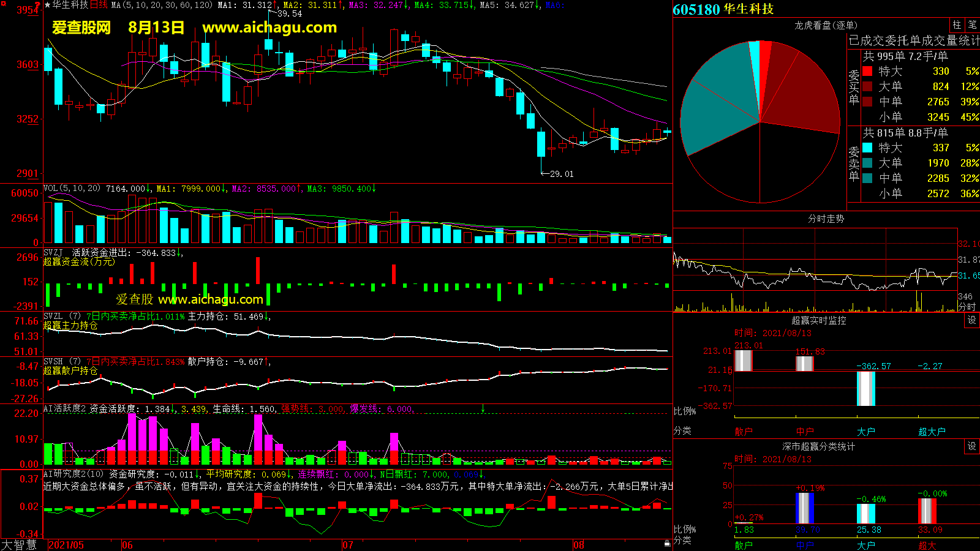The width and height of the screenshot is (980, 551).
Task: Click the MA(5,10,20,30,60,120) indicator parameters
Action: tap(162, 5)
